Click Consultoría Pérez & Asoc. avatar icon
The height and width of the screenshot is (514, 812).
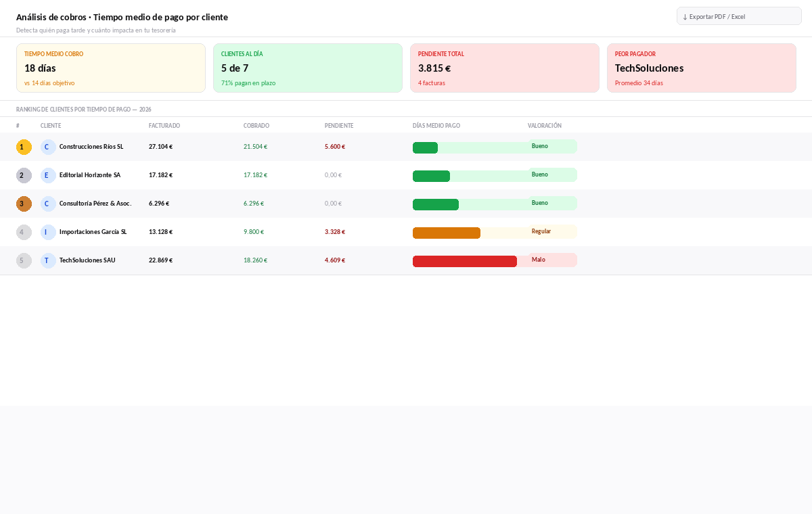tap(48, 204)
